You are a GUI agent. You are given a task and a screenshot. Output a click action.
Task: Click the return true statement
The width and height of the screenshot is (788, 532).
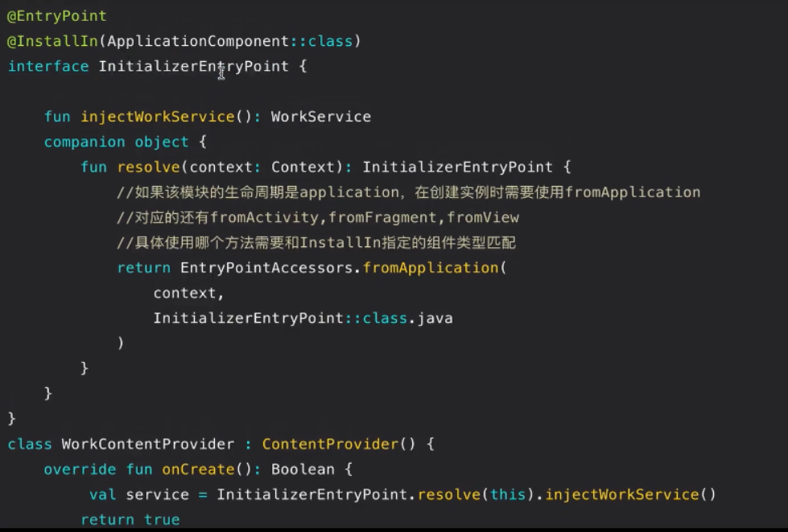tap(130, 520)
